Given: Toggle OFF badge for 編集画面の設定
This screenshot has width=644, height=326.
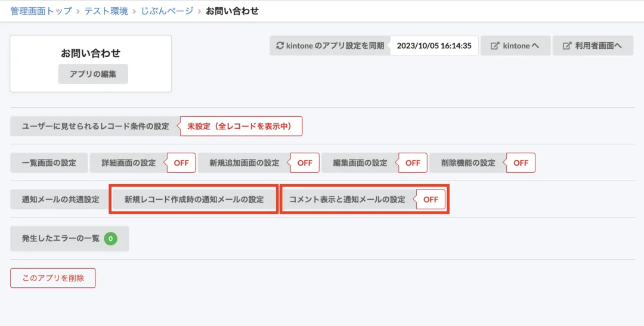Looking at the screenshot, I should [x=413, y=163].
